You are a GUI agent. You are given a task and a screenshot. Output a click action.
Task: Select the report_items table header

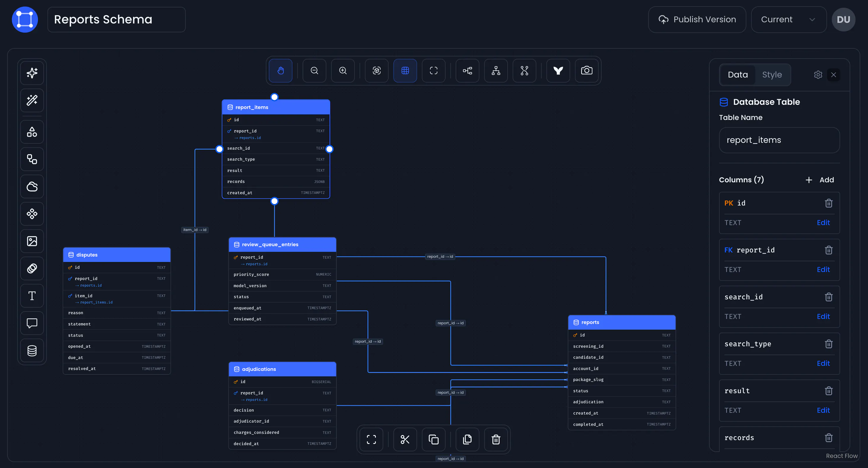276,107
